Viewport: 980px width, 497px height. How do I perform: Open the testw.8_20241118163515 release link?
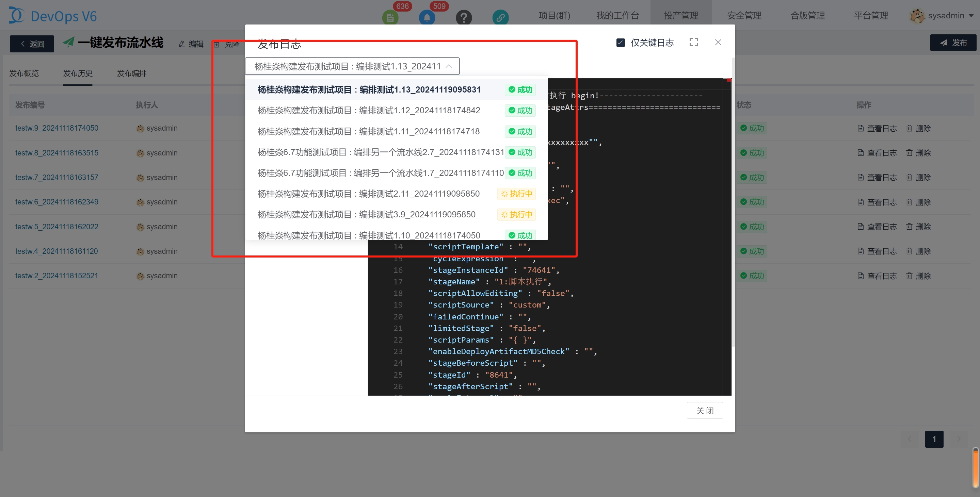click(x=57, y=153)
